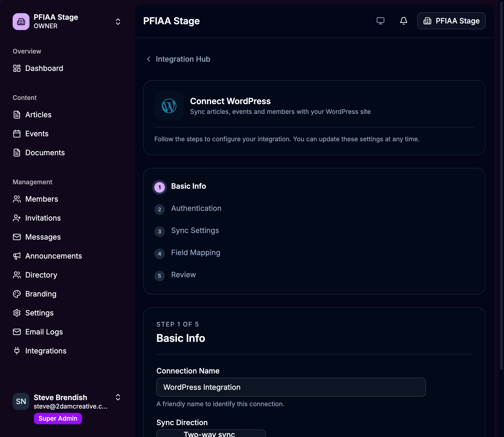Go to Events

click(37, 134)
